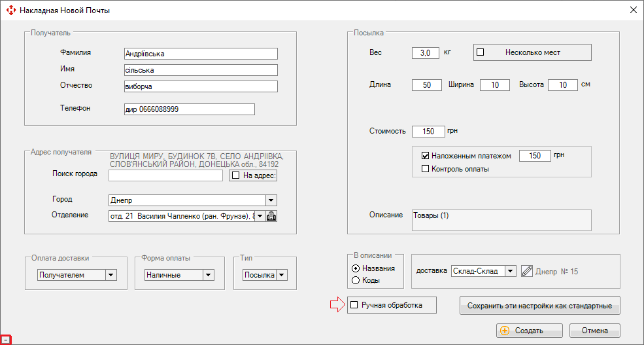Viewport: 644px width, 345px height.
Task: Click the small minus icon in bottom-left corner
Action: [x=5, y=340]
